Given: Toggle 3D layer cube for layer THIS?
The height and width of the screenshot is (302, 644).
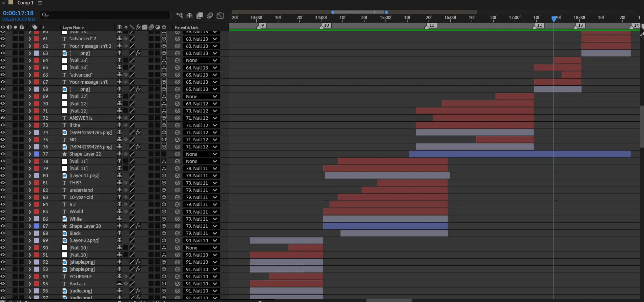Looking at the screenshot, I should coord(164,183).
